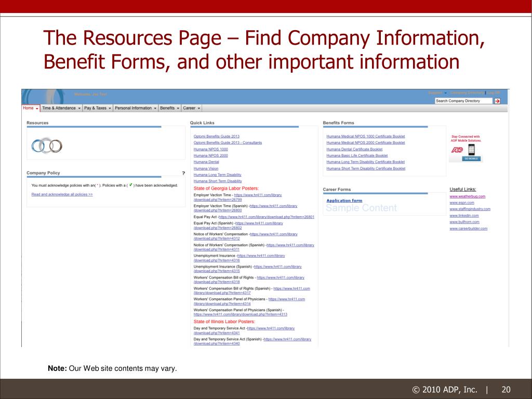Viewport: 532px width, 399px height.
Task: Visit www.linkedin.com useful link
Action: coord(464,216)
